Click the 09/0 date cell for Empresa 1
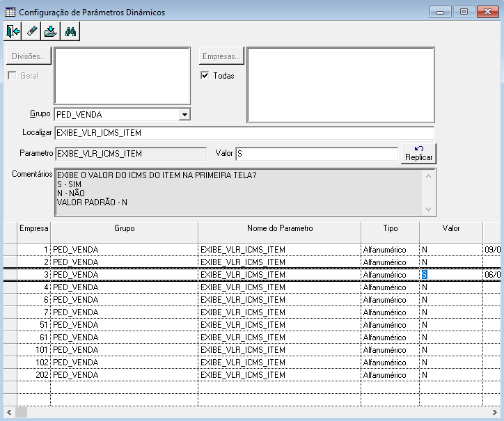504x421 pixels. click(x=492, y=250)
